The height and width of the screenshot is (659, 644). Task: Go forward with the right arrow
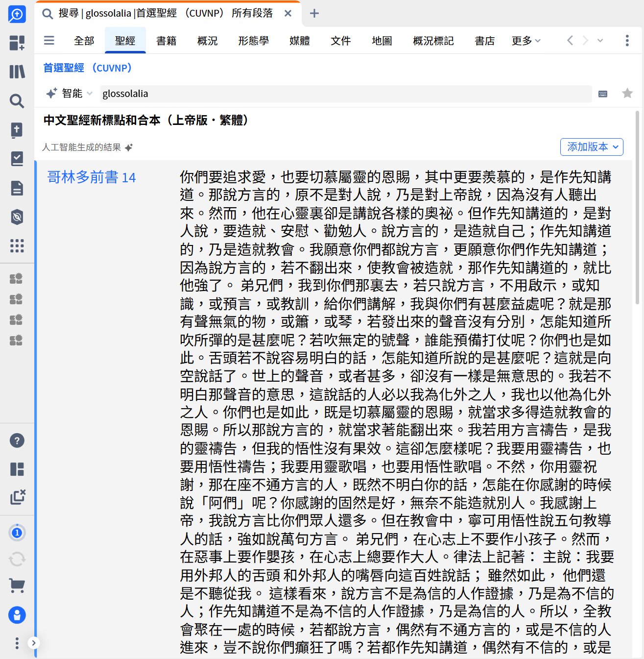pyautogui.click(x=585, y=40)
